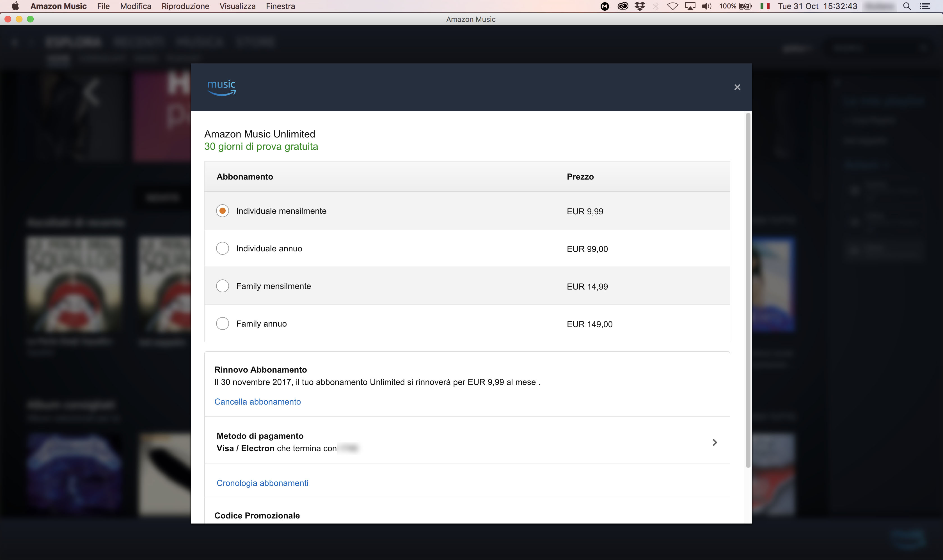Click the Italian flag input source icon
This screenshot has height=560, width=943.
pos(765,6)
